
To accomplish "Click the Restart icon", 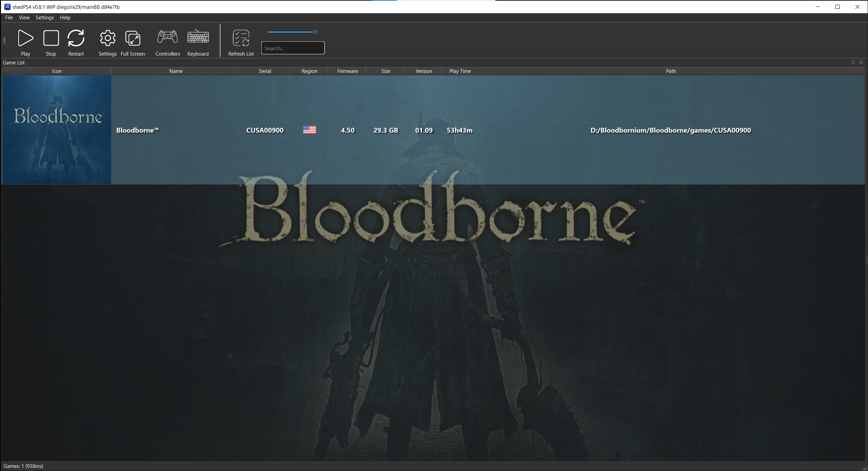I will point(76,38).
